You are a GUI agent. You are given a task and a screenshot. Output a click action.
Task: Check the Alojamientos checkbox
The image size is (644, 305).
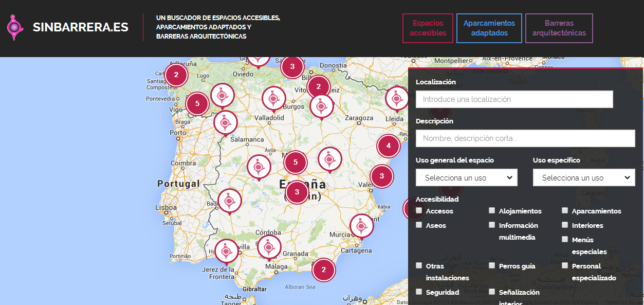point(492,211)
